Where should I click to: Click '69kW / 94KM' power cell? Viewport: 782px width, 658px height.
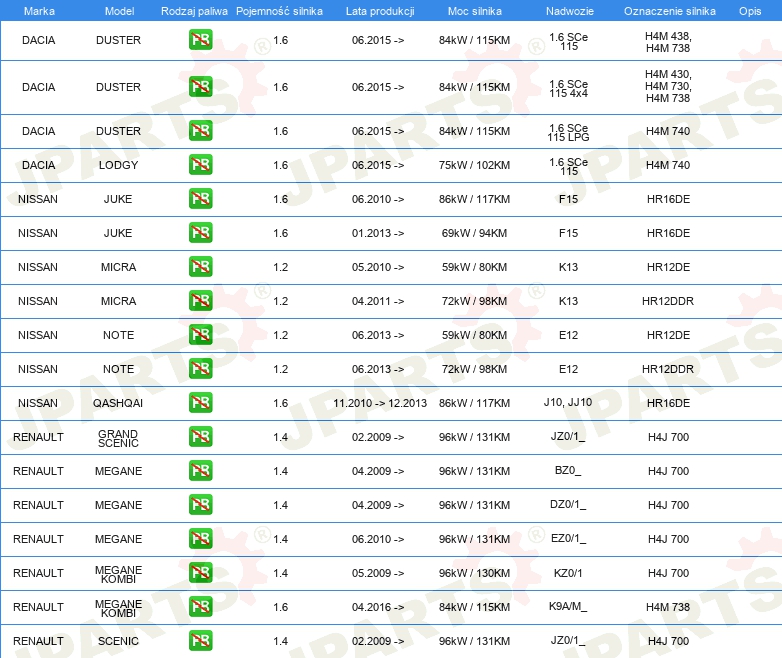point(474,233)
